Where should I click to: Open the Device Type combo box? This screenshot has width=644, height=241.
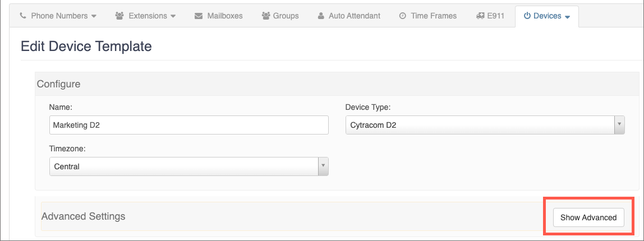point(485,125)
